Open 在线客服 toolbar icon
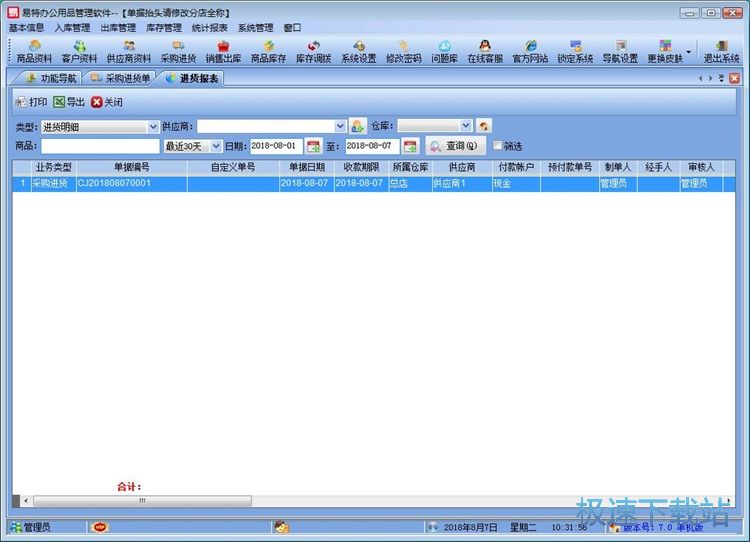The image size is (750, 542). [x=485, y=52]
